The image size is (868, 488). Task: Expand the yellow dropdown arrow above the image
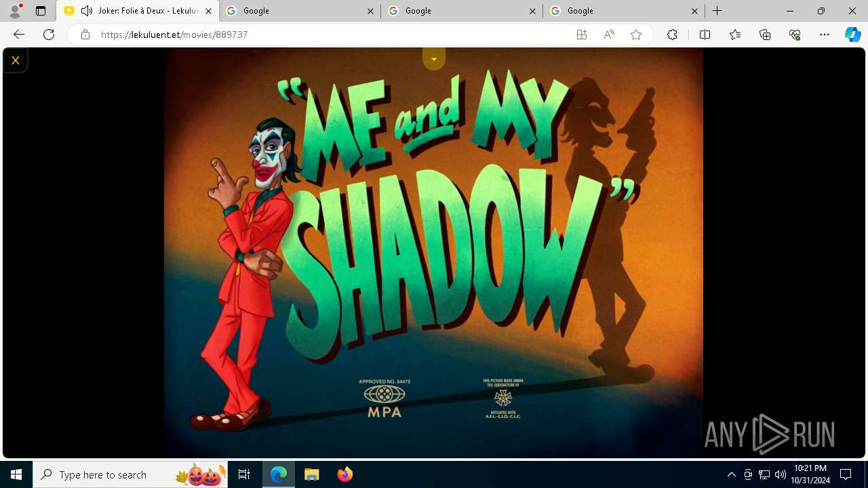coord(434,59)
